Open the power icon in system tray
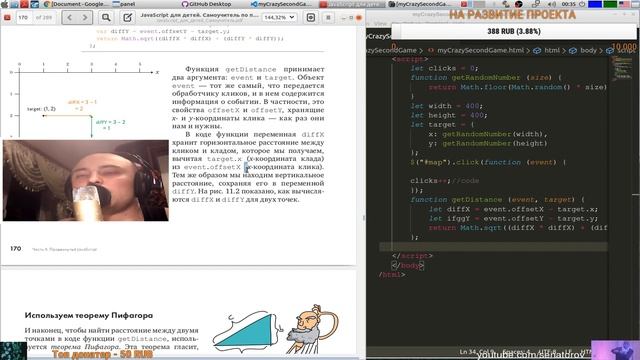Image resolution: width=640 pixels, height=360 pixels. (582, 4)
